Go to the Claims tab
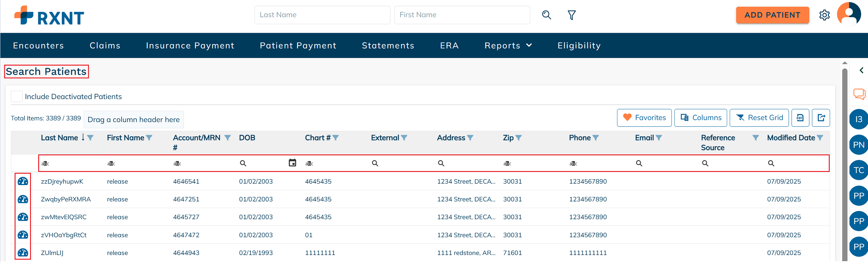This screenshot has width=868, height=263. click(105, 46)
